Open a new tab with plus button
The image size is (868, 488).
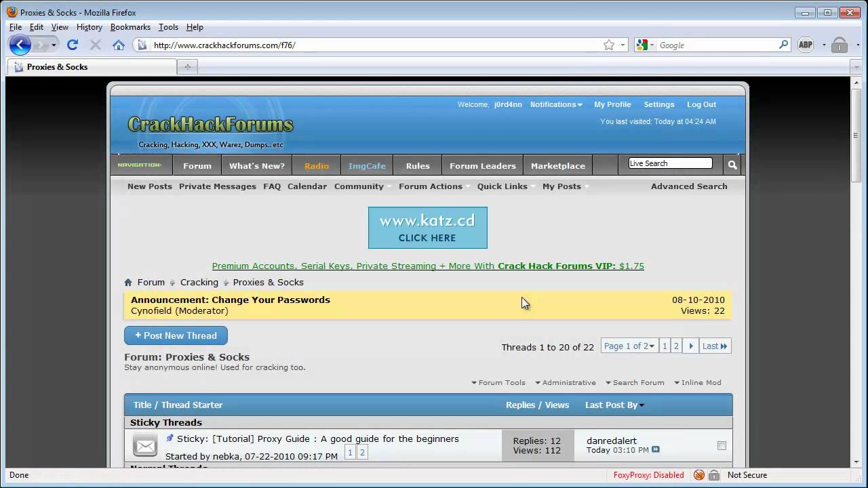pyautogui.click(x=188, y=66)
